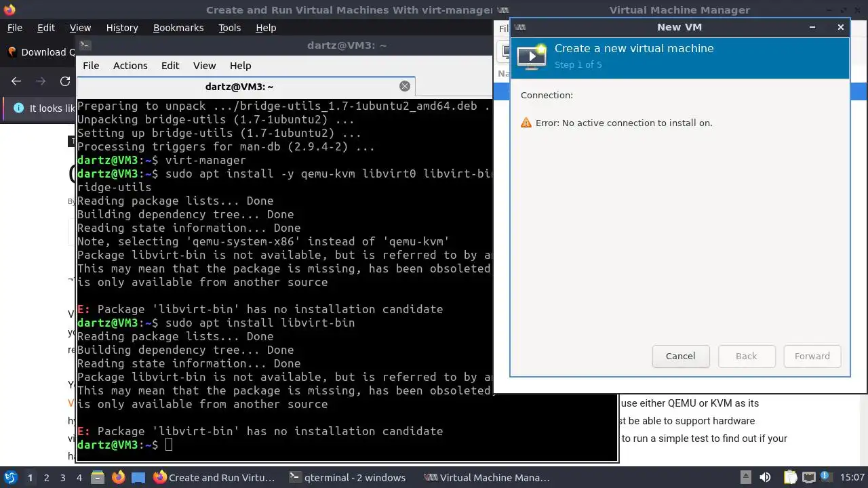Click the qterminal title bar icon
The width and height of the screenshot is (868, 488).
[x=85, y=45]
